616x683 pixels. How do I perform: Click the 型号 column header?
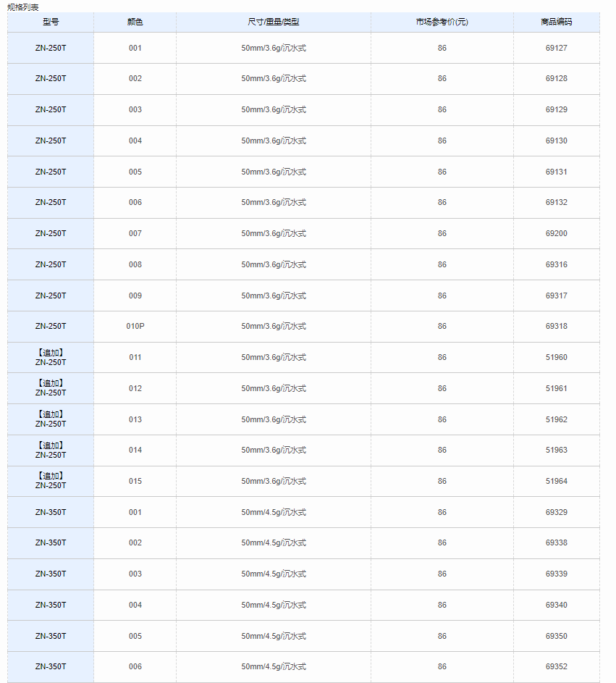pos(51,22)
